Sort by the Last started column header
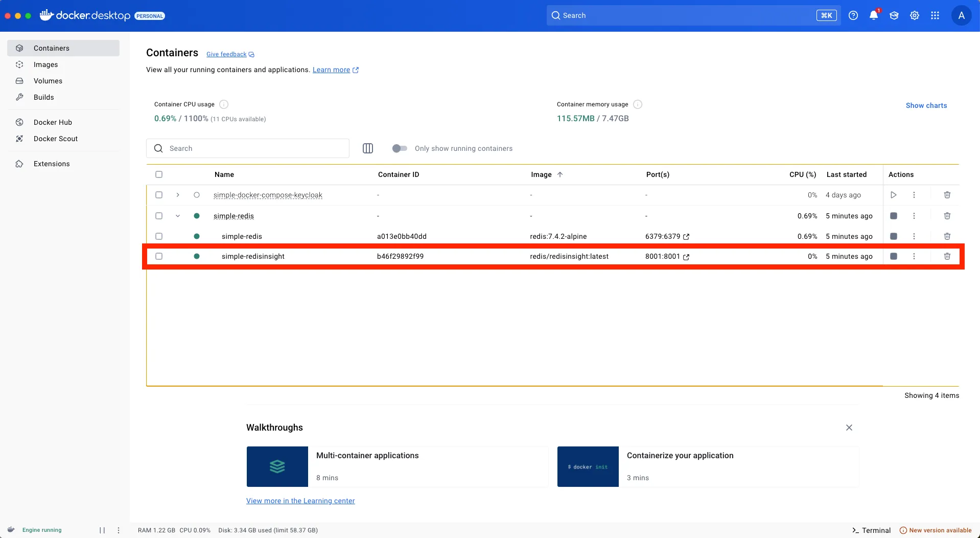Viewport: 980px width, 538px height. pos(847,174)
